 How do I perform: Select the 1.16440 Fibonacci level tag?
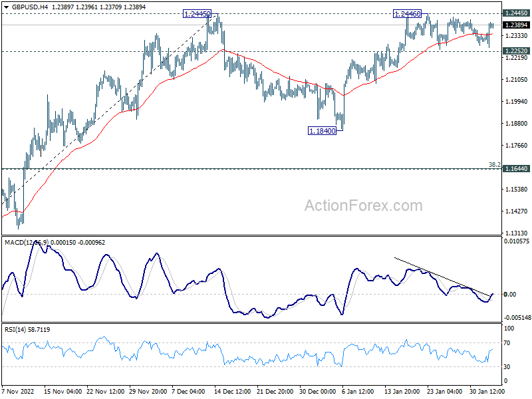pos(516,169)
